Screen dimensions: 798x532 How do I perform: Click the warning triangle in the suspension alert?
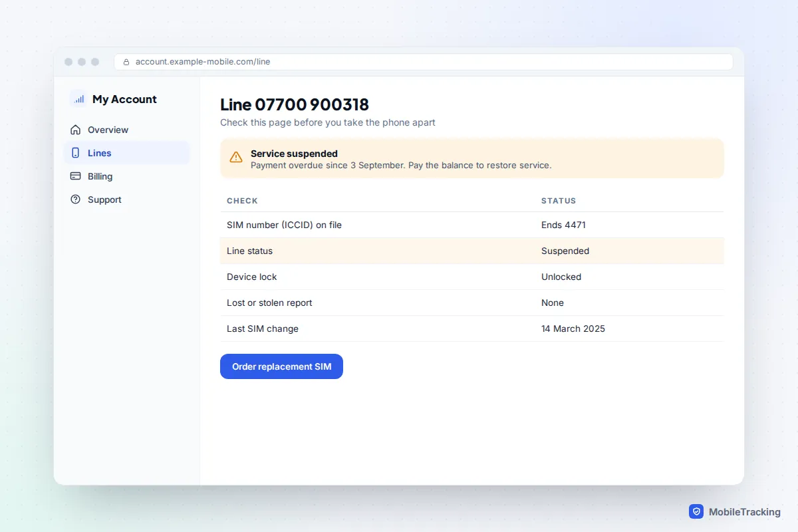[236, 158]
